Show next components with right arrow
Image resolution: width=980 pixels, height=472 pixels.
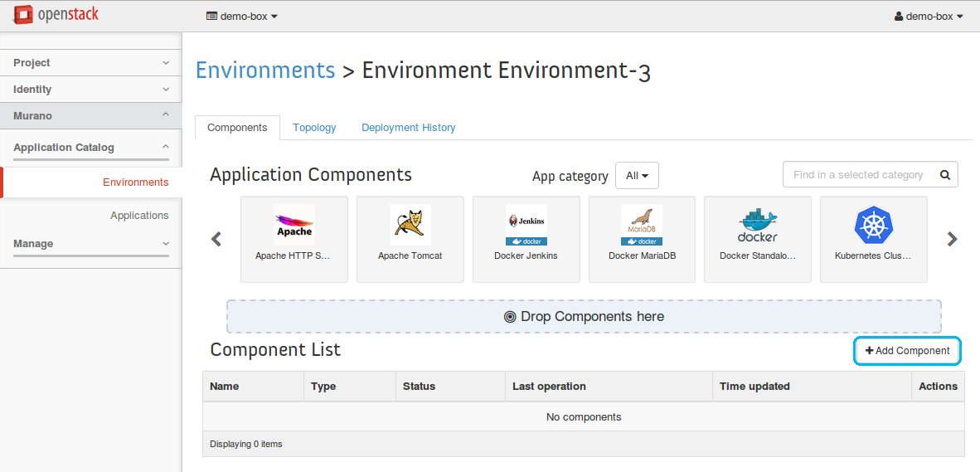952,239
